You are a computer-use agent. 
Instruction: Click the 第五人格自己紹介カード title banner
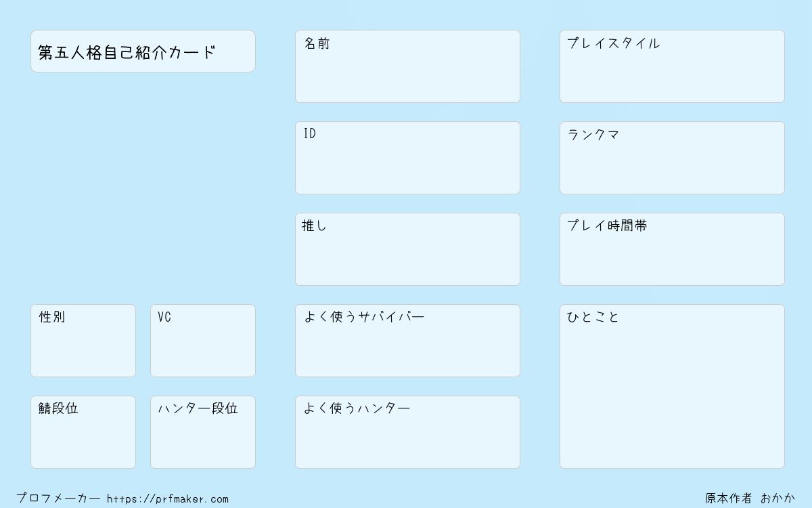coord(143,51)
